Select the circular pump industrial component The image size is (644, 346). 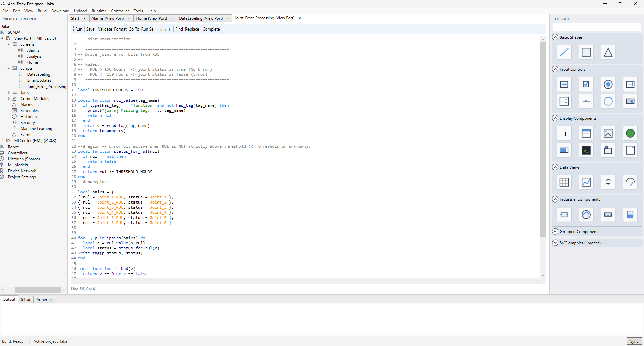[586, 215]
